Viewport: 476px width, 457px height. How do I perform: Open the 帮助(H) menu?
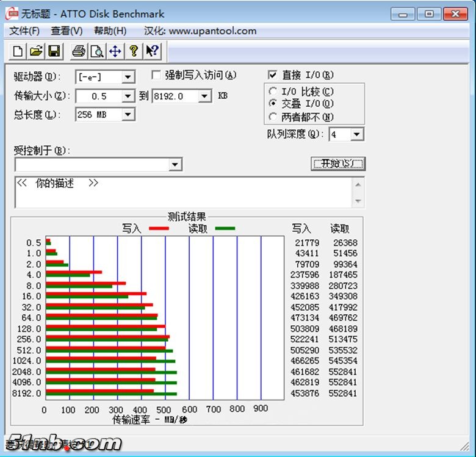coord(110,31)
